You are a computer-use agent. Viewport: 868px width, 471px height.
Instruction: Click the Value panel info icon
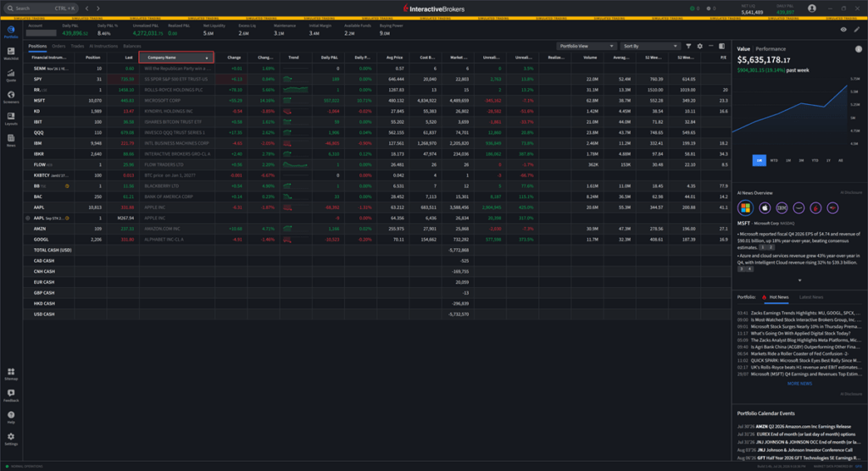859,48
